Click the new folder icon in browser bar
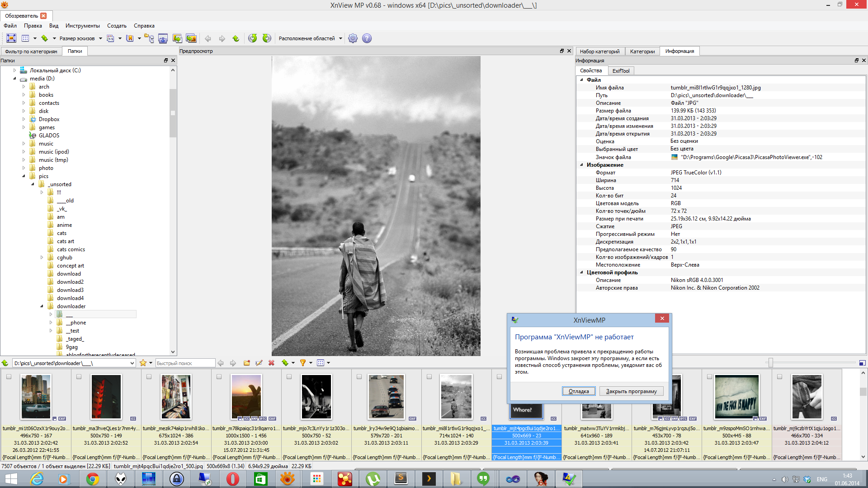This screenshot has height=488, width=868. [x=246, y=363]
